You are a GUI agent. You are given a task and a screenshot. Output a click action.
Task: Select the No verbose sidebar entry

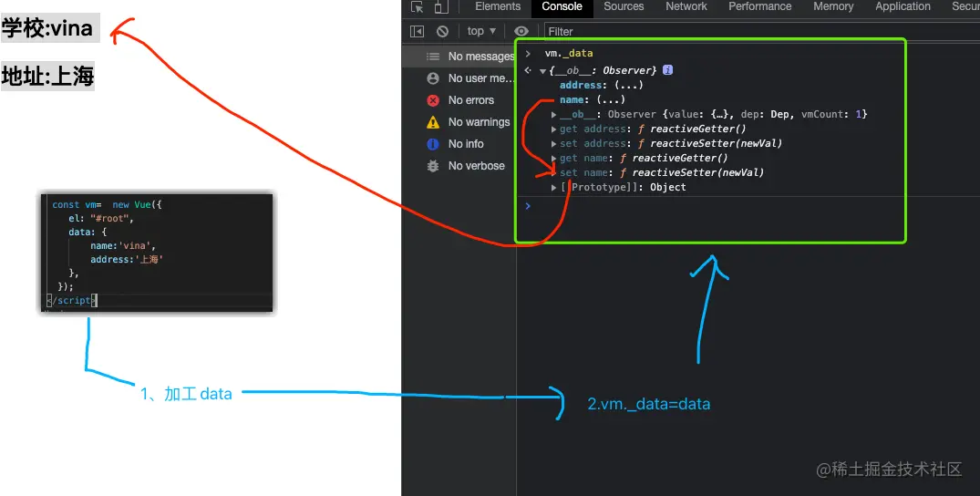(x=459, y=166)
